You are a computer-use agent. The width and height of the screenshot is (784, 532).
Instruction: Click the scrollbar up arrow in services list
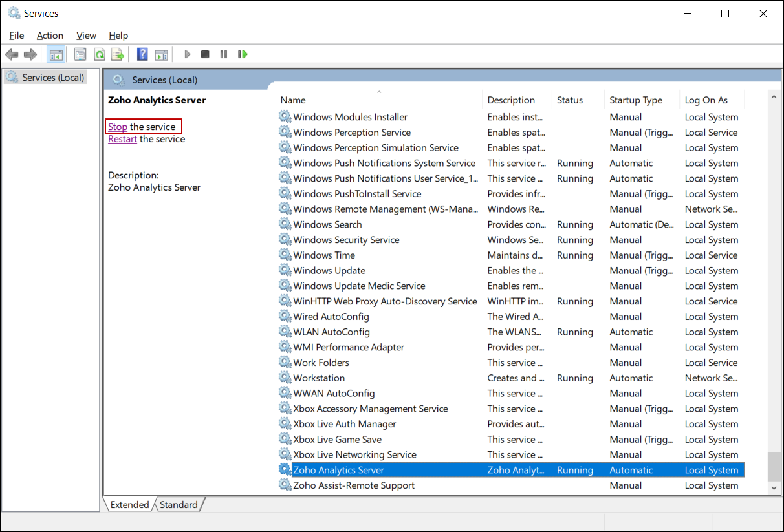(x=774, y=97)
